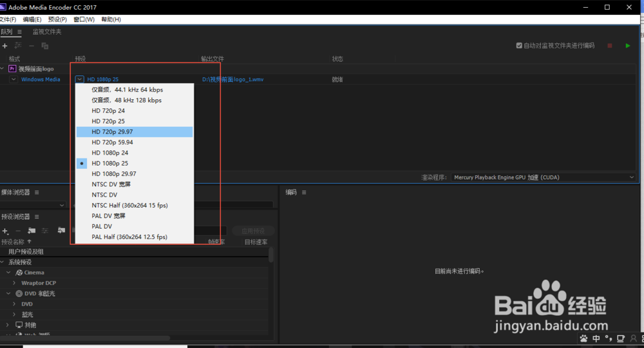
Task: Open the Windows Media format dropdown arrow
Action: [14, 79]
